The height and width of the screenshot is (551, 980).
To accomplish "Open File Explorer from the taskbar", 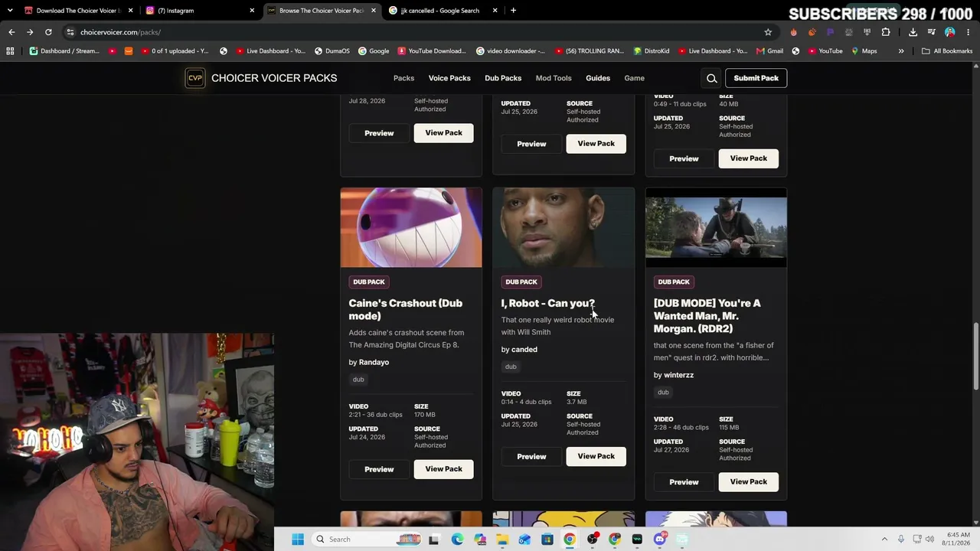I will [x=502, y=540].
